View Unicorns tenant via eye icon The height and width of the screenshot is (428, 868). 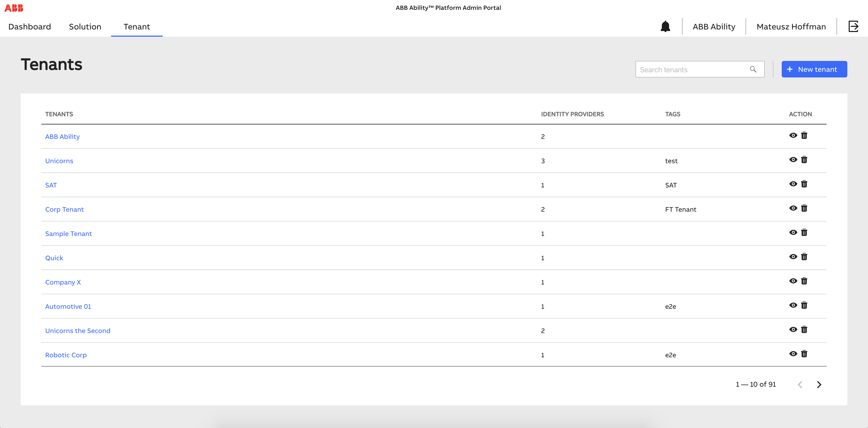coord(793,160)
